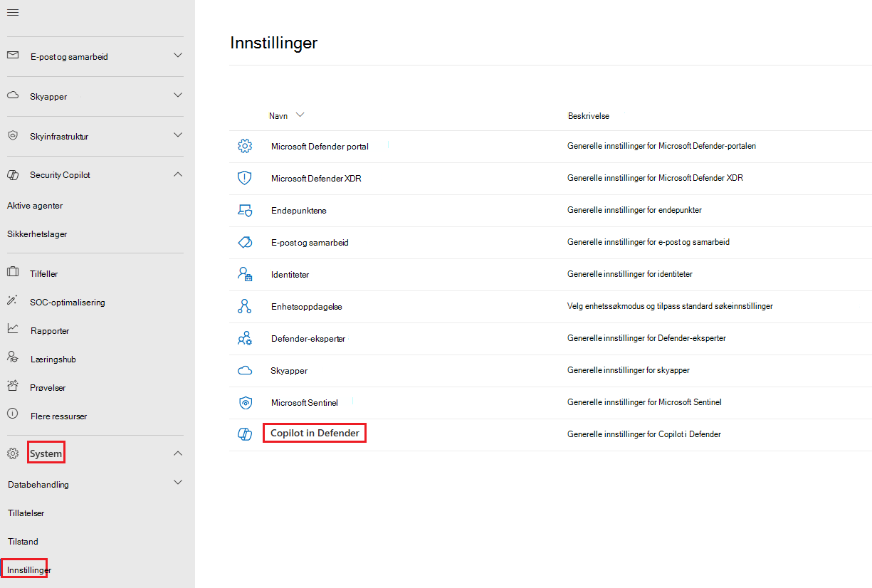Click the Prøvelser gift icon
The height and width of the screenshot is (588, 872).
[13, 387]
